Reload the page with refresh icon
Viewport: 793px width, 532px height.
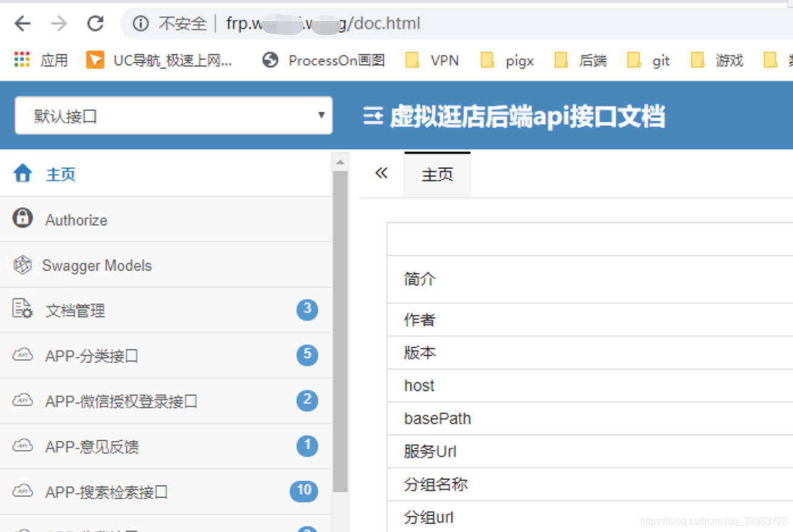tap(95, 24)
